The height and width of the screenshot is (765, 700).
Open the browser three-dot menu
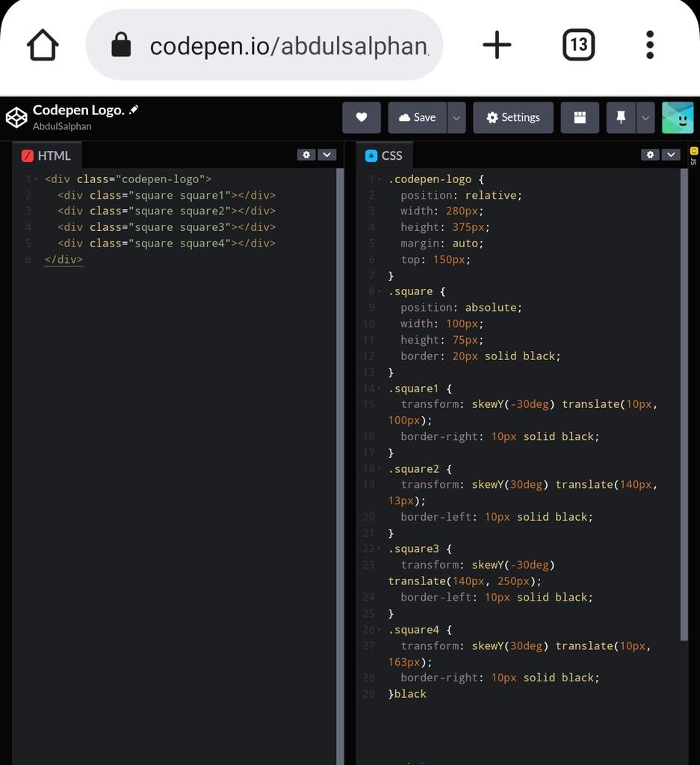(650, 45)
